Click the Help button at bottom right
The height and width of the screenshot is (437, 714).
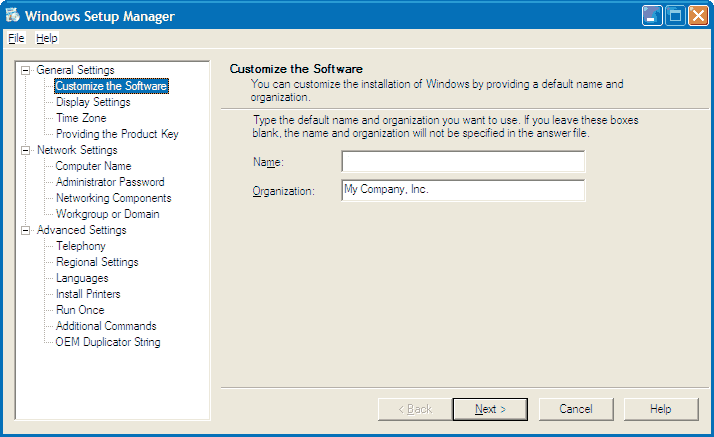coord(661,409)
